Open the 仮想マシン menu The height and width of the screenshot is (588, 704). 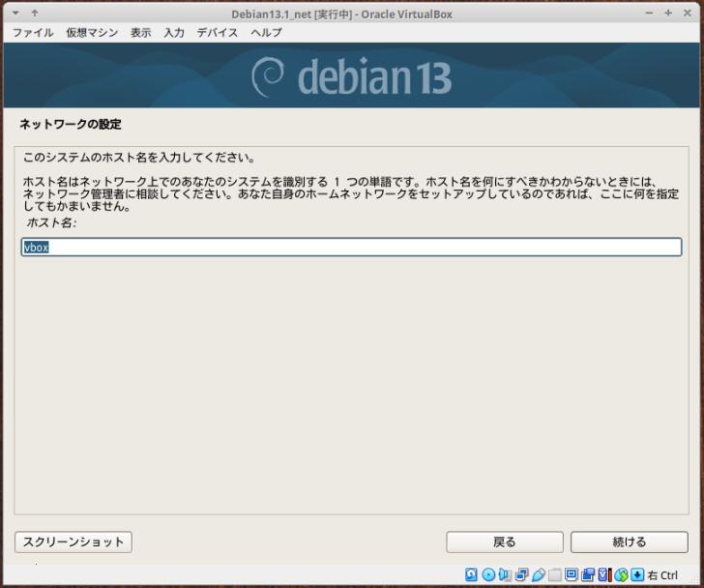(x=92, y=32)
